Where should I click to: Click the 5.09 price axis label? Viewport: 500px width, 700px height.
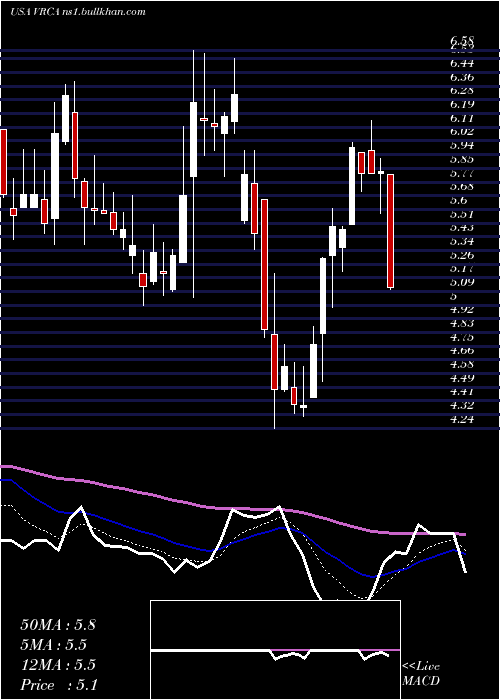point(462,283)
